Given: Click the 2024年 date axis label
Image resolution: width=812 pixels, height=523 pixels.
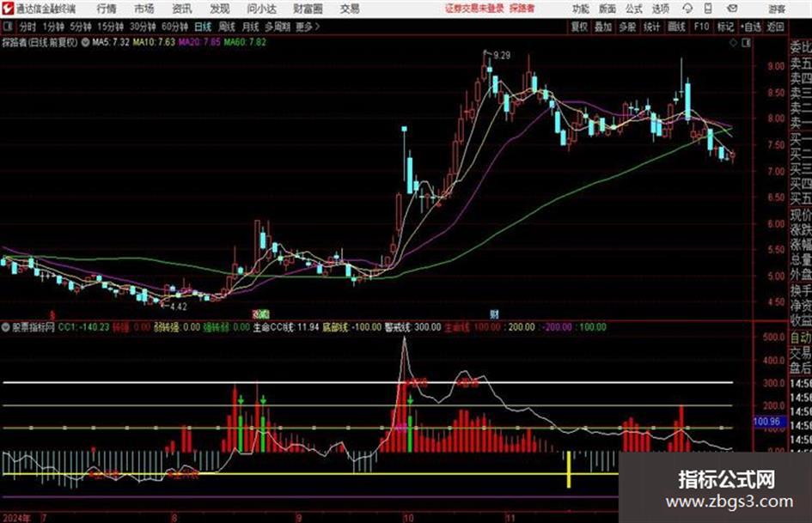Looking at the screenshot, I should tap(16, 518).
